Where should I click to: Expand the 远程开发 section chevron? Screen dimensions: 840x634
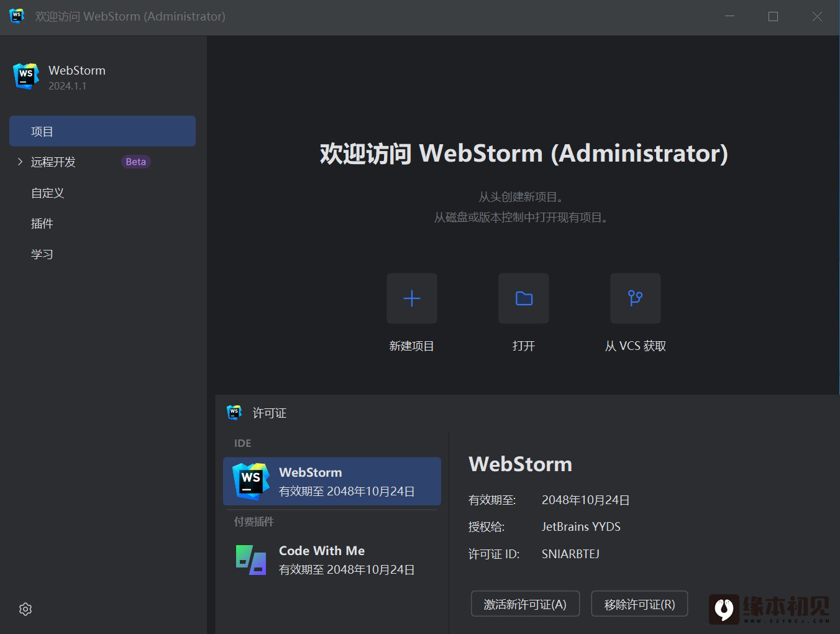pyautogui.click(x=20, y=162)
